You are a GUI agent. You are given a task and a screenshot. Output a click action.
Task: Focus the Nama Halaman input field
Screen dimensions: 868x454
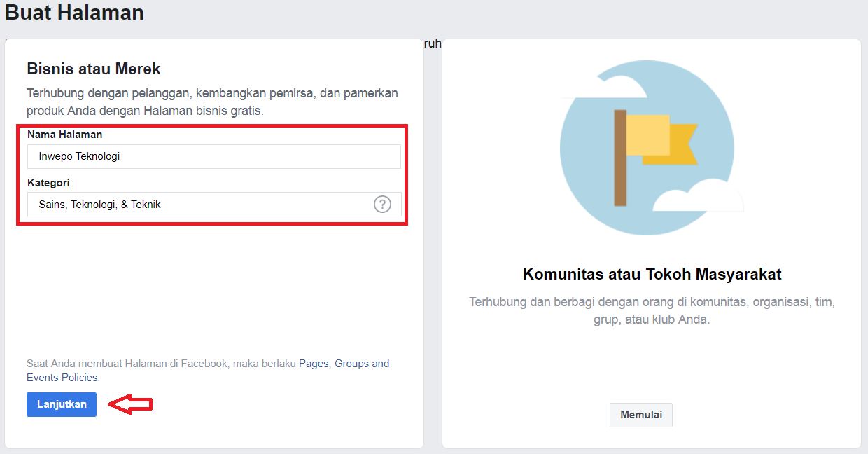tap(214, 156)
